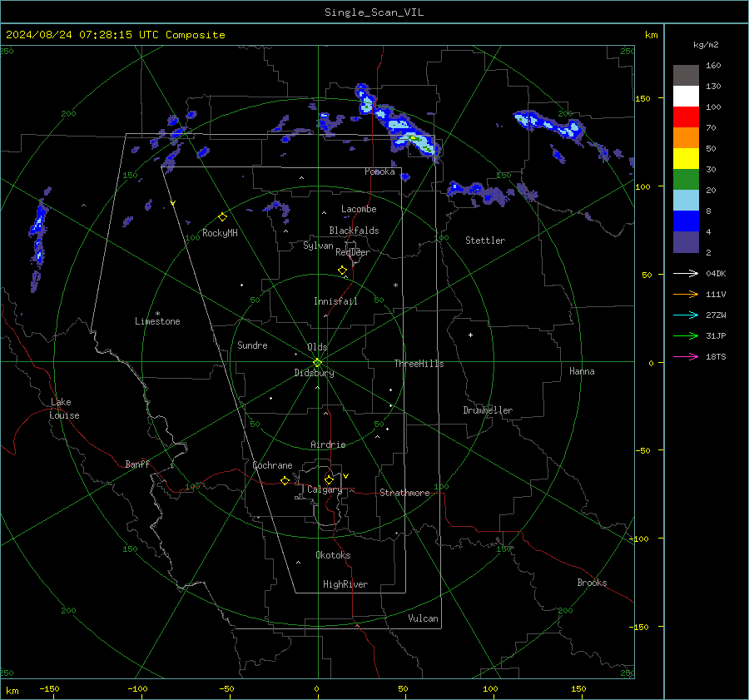Screen dimensions: 749x700
Task: Click the light blue 8-20 swatch
Action: tap(686, 201)
